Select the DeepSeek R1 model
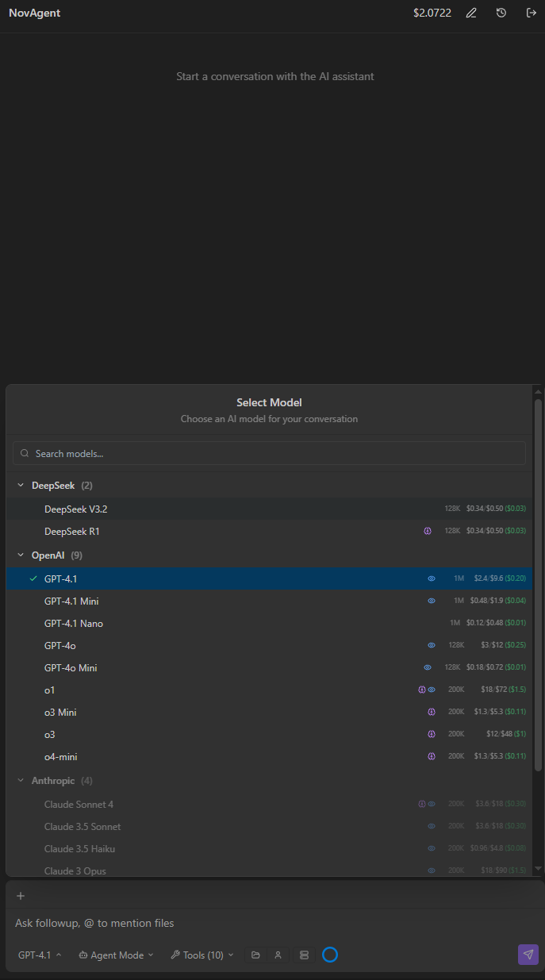 [x=270, y=531]
